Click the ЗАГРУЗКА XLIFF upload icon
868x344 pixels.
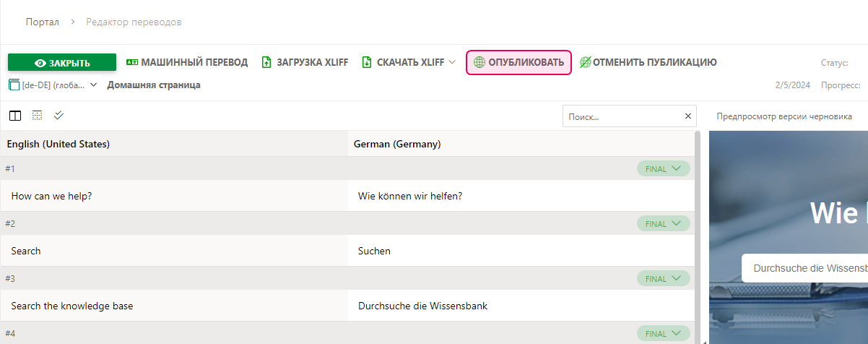(266, 63)
